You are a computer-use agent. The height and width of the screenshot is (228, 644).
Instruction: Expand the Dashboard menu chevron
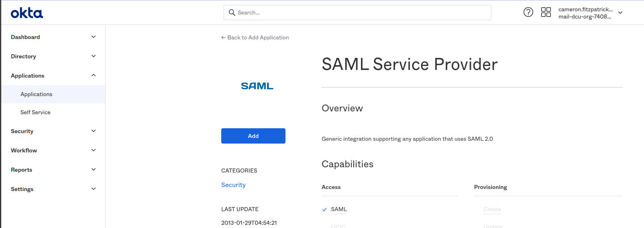pyautogui.click(x=94, y=37)
